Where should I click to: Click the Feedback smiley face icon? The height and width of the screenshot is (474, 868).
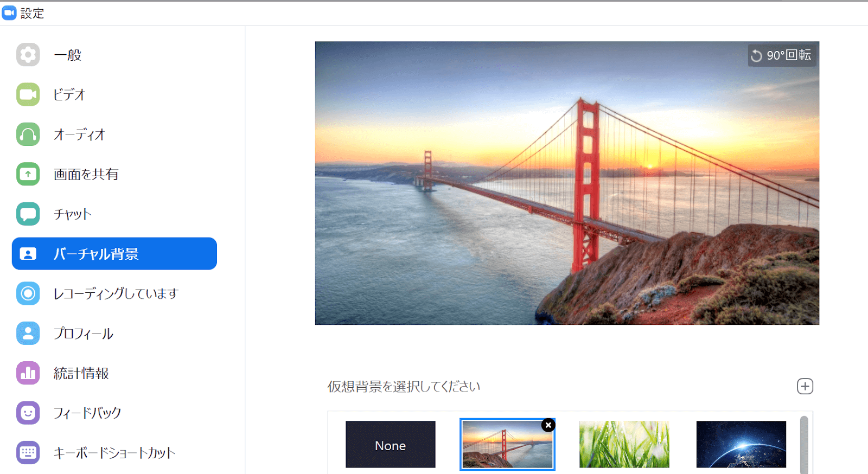pyautogui.click(x=28, y=413)
